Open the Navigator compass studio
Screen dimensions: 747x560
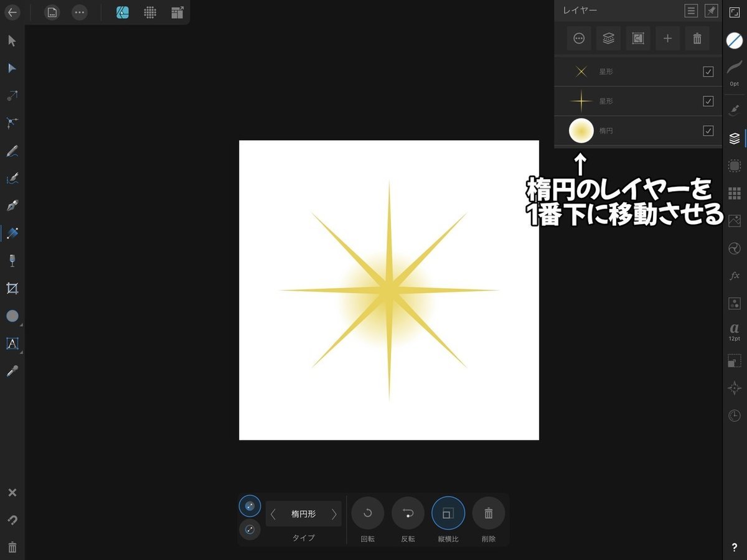pos(735,388)
